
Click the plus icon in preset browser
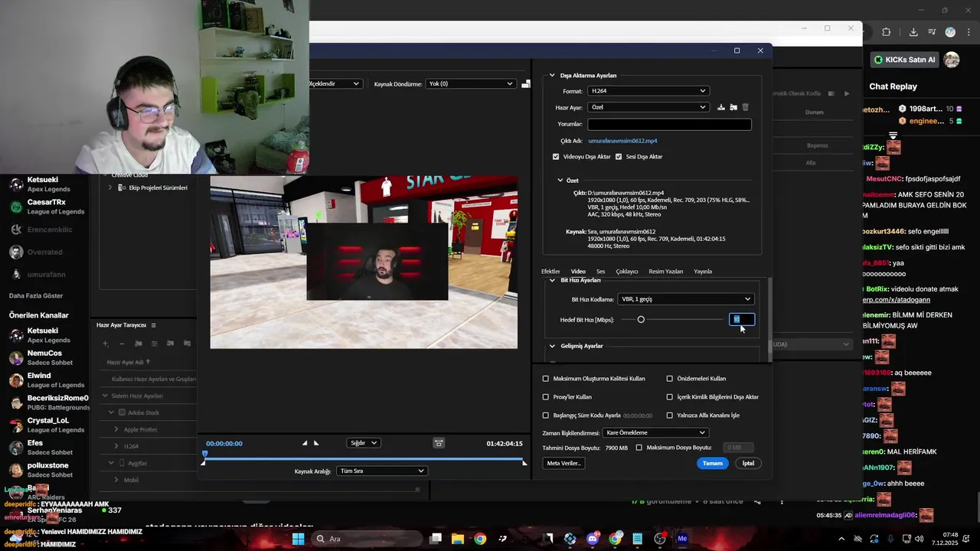click(106, 344)
